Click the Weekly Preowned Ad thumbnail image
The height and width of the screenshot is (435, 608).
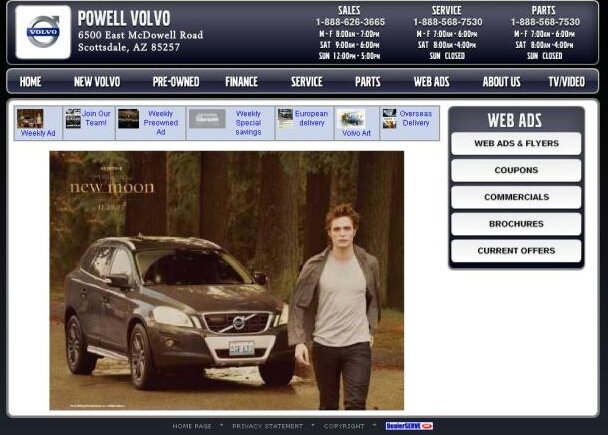[128, 118]
